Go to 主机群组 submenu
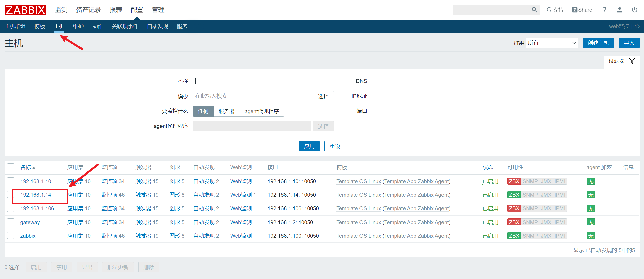Image resolution: width=644 pixels, height=279 pixels. [x=15, y=26]
